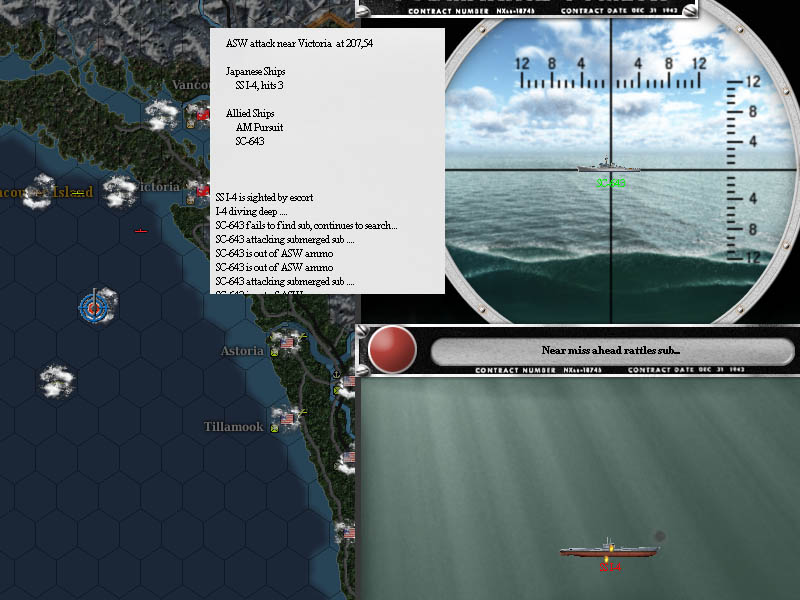Click the 'Near miss ahead rattles sub...' message bar

[x=612, y=351]
